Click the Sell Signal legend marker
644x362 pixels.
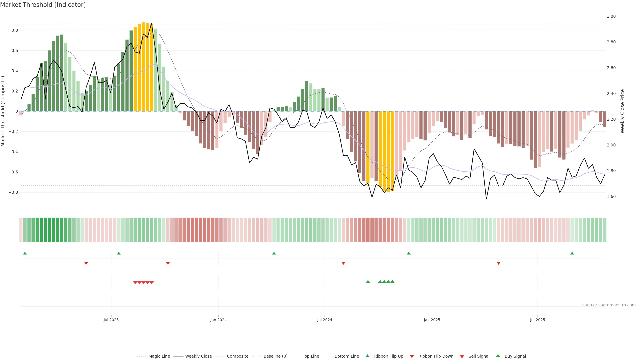tap(462, 356)
